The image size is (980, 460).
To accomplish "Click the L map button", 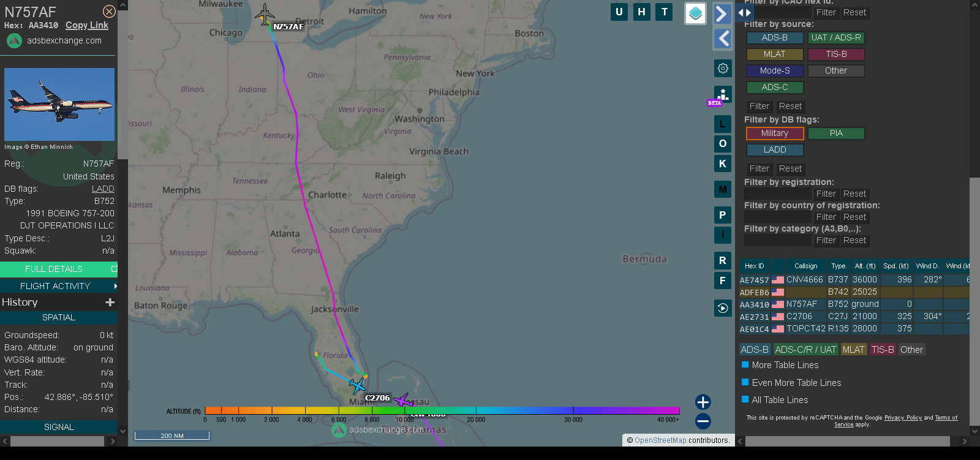I will point(723,124).
